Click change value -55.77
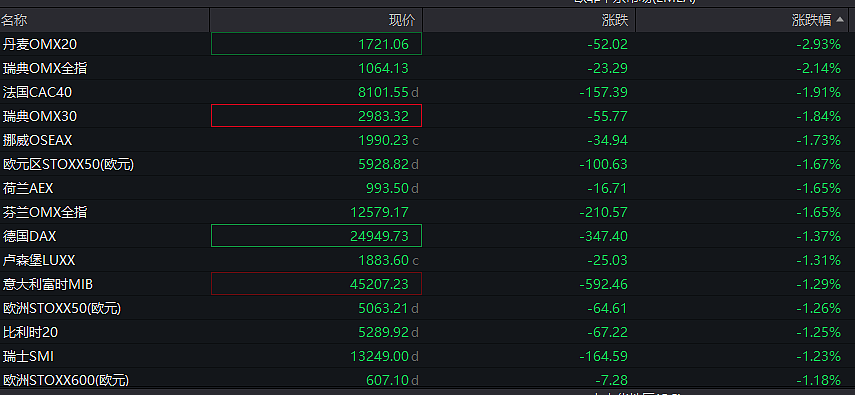Viewport: 855px width, 395px height. (607, 116)
